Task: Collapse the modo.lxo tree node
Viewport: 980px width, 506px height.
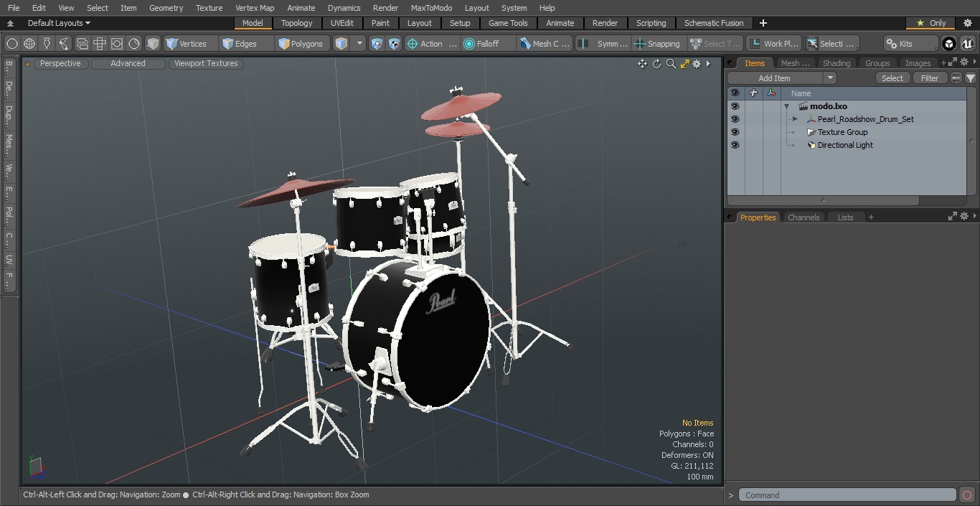Action: point(786,106)
